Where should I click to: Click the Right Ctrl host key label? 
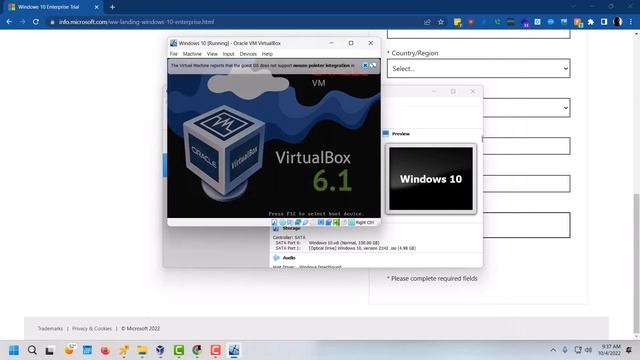pyautogui.click(x=364, y=222)
